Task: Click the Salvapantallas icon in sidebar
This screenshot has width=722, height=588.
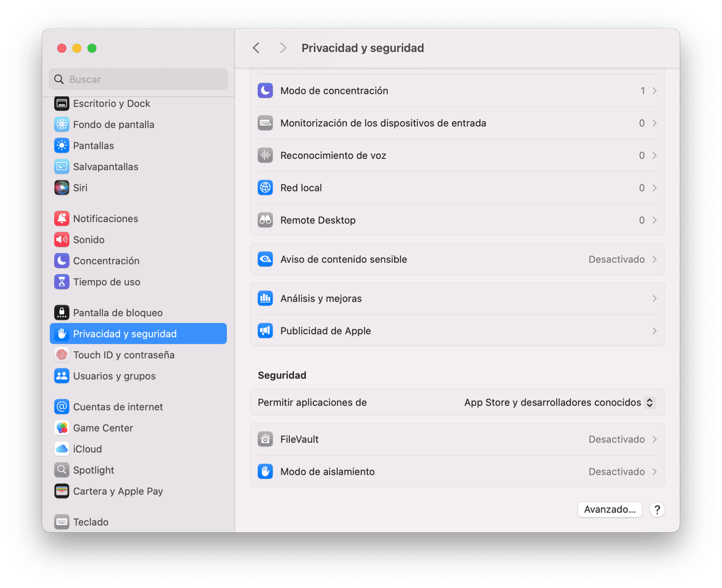Action: [x=62, y=167]
